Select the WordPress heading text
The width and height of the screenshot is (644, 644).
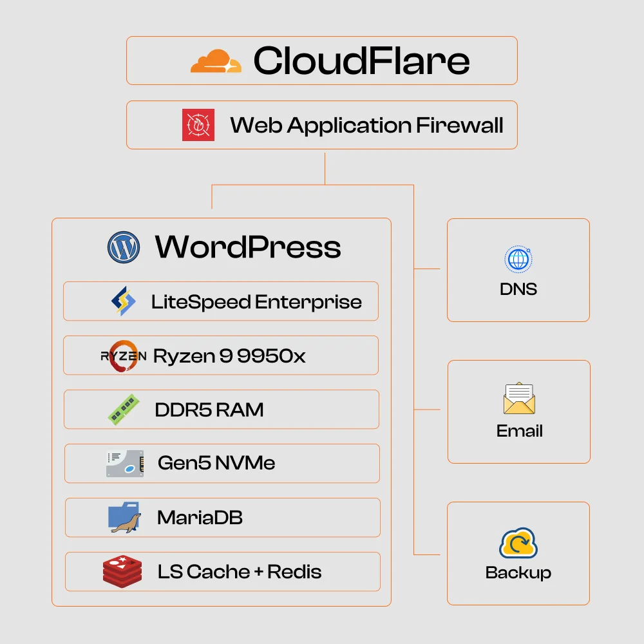click(x=248, y=247)
